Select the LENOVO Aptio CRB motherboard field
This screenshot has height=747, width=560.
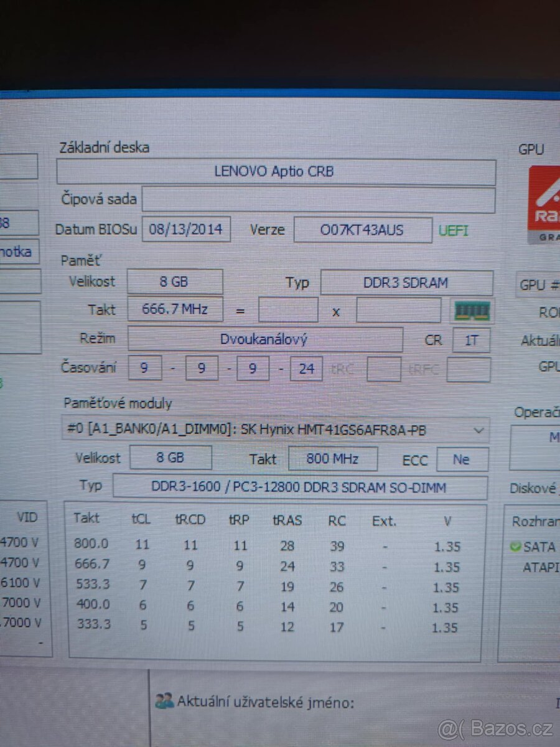(x=276, y=172)
